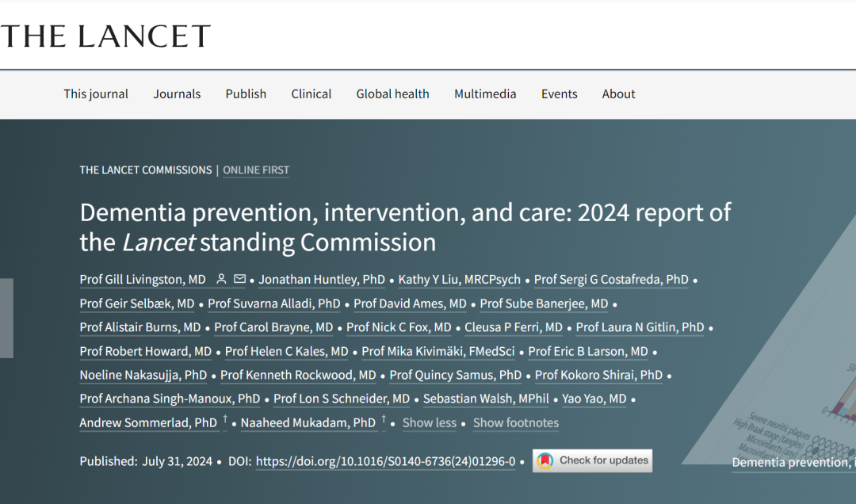
Task: Select author Noeline Nakasujja, PhD
Action: [x=143, y=375]
